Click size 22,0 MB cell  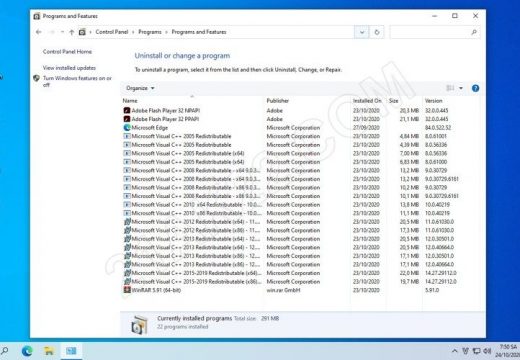click(409, 273)
